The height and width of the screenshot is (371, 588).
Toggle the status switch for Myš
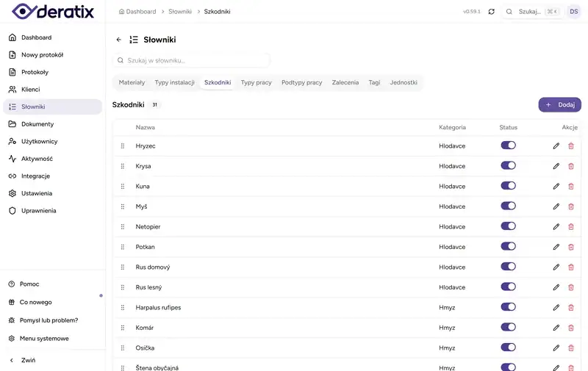[x=508, y=206]
